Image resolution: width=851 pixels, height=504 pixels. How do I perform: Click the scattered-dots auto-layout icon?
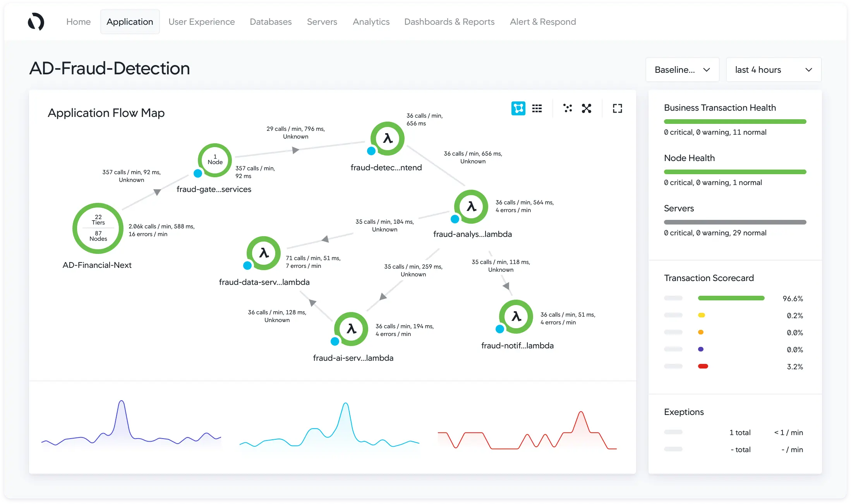(x=568, y=108)
